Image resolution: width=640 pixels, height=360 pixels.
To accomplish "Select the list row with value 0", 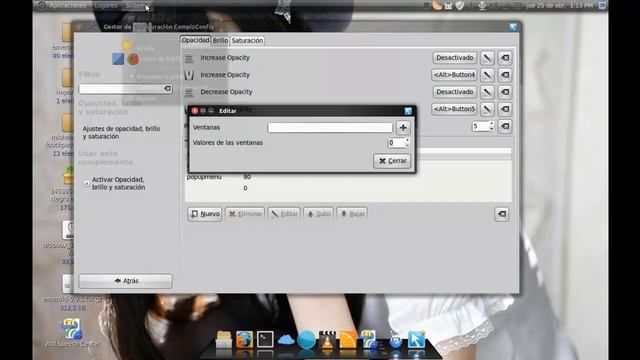I will 349,188.
